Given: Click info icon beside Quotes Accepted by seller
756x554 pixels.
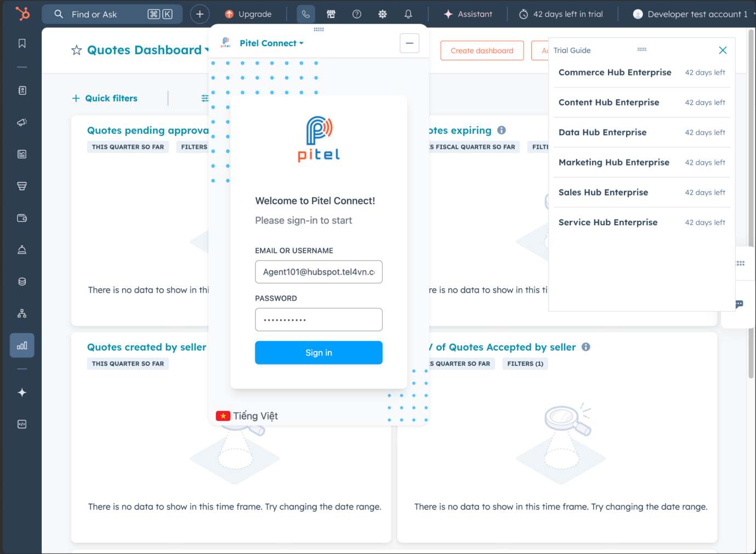Looking at the screenshot, I should tap(586, 347).
